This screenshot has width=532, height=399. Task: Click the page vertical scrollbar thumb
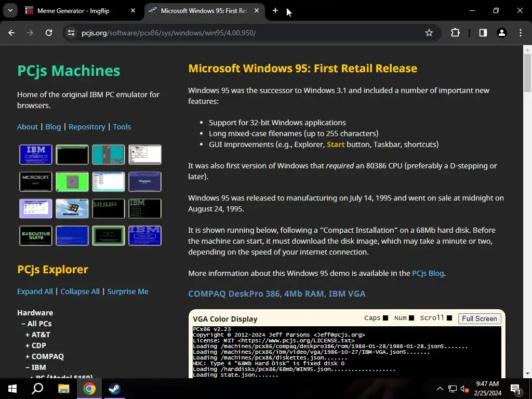(527, 73)
